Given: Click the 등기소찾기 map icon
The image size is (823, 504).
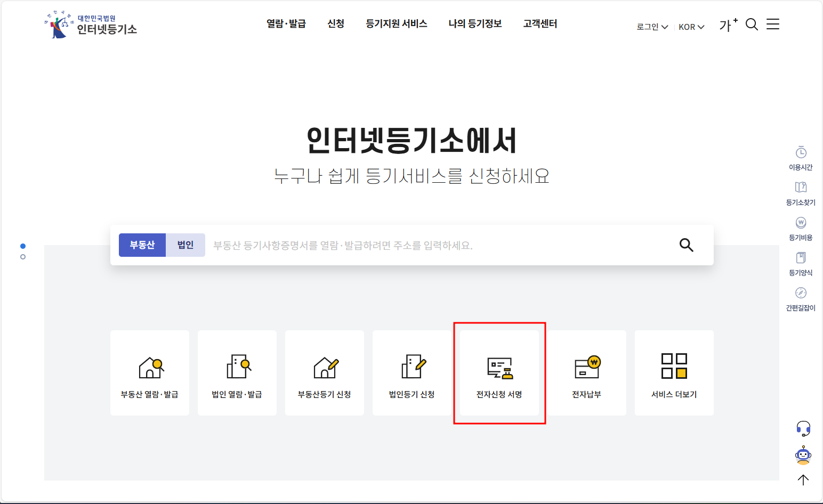Looking at the screenshot, I should pos(801,187).
